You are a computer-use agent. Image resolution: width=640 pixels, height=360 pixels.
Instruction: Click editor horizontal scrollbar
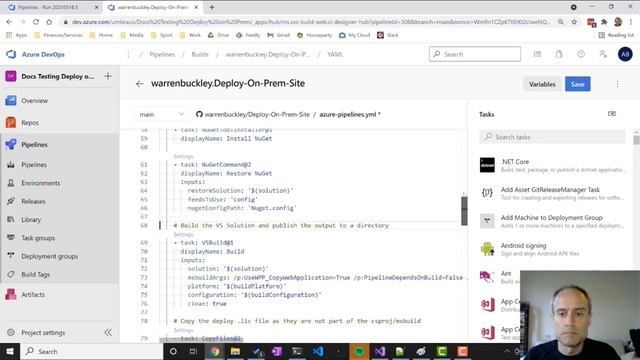[201, 339]
